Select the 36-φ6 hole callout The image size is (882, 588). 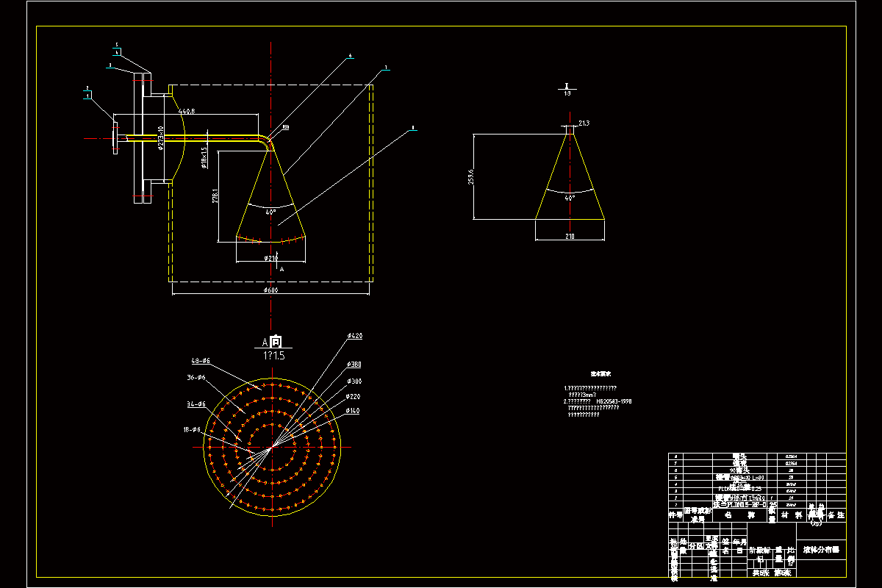(196, 377)
